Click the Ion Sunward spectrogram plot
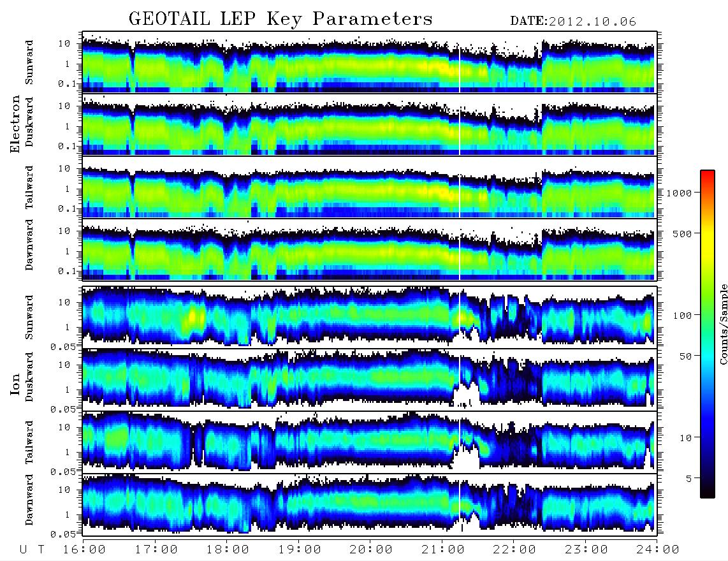The height and width of the screenshot is (561, 728). point(370,317)
